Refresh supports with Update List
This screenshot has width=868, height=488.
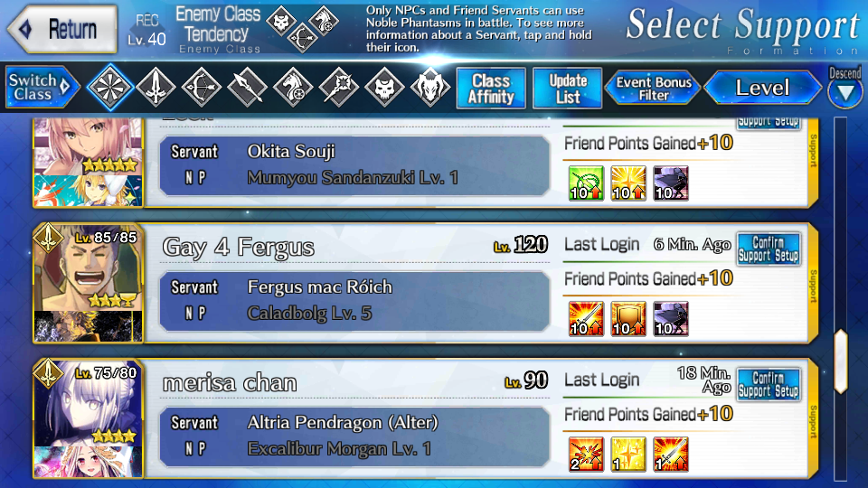[568, 88]
